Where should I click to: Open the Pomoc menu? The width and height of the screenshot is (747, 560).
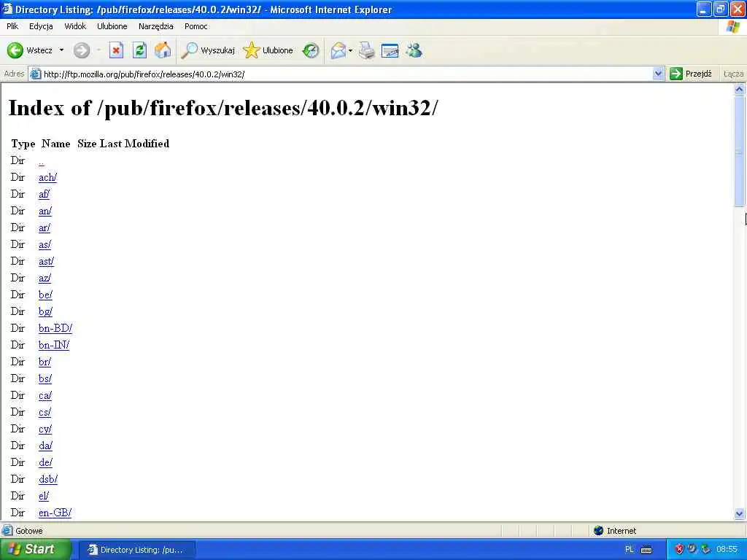(196, 26)
